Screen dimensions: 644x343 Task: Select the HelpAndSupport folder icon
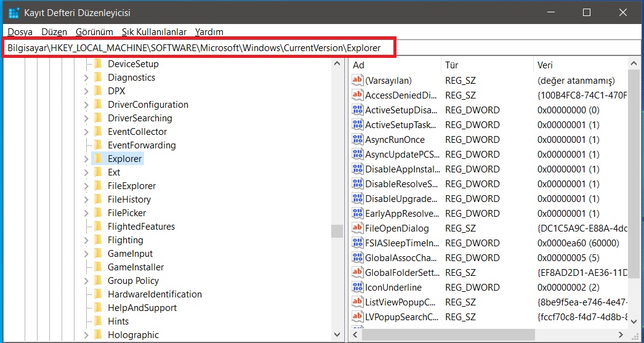[x=98, y=308]
